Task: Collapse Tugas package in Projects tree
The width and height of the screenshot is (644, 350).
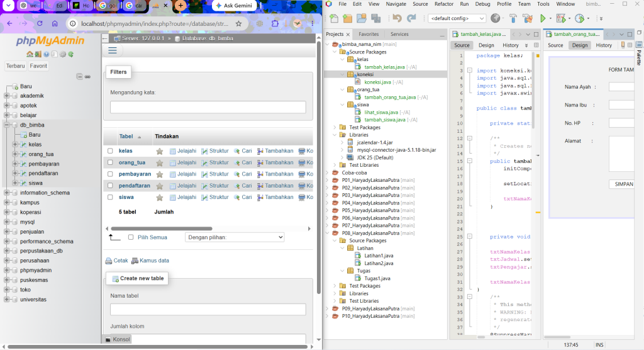Action: [x=342, y=271]
